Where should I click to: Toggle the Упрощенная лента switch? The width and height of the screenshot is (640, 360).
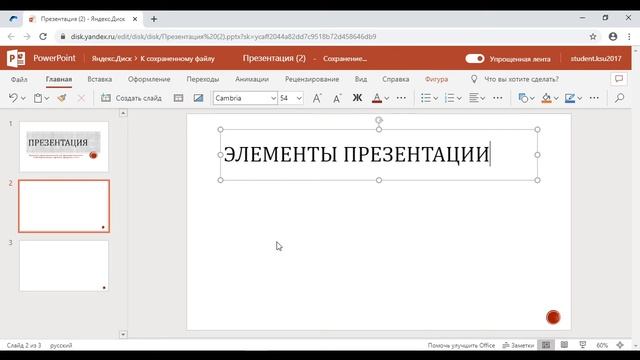point(475,59)
